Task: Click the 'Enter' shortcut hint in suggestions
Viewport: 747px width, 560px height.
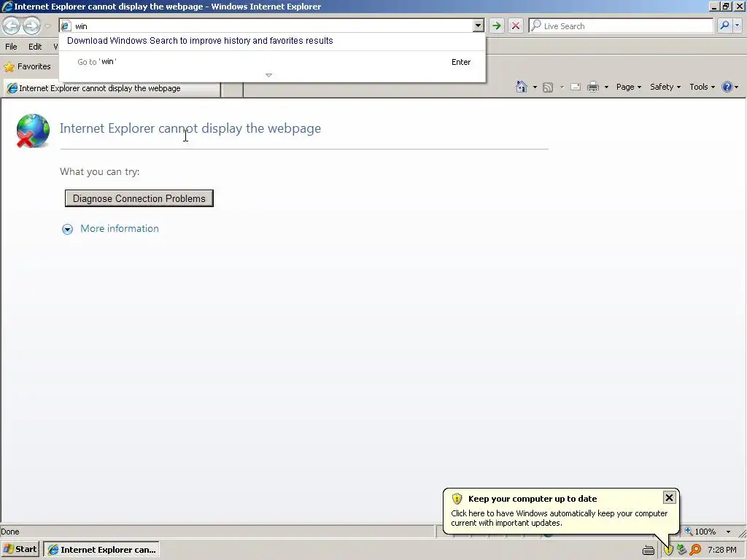Action: tap(461, 62)
